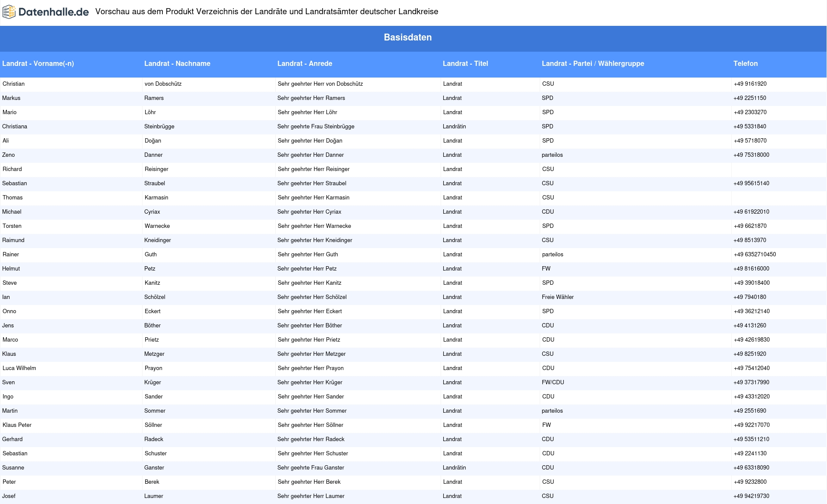Click the surname Schuster

point(156,454)
